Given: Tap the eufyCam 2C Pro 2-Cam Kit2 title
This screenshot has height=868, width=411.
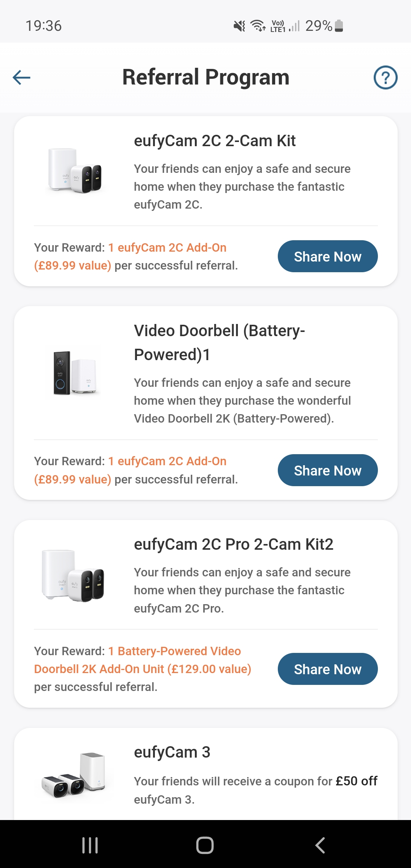Looking at the screenshot, I should point(233,544).
